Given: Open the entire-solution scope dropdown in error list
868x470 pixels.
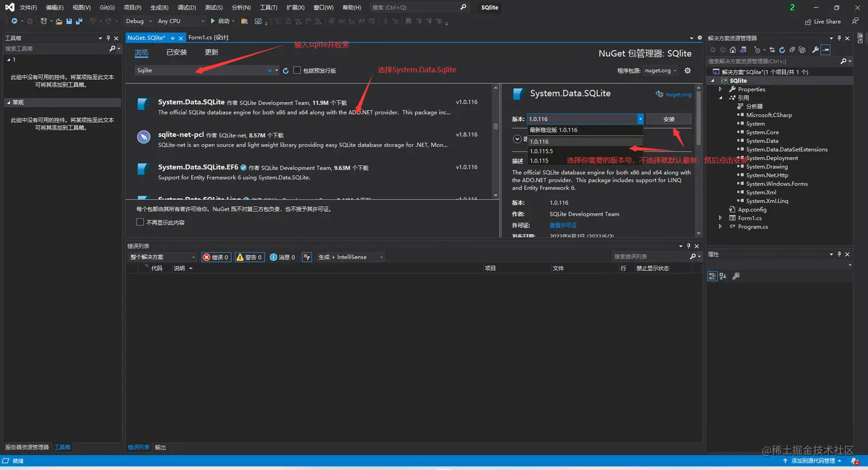Looking at the screenshot, I should [x=162, y=257].
